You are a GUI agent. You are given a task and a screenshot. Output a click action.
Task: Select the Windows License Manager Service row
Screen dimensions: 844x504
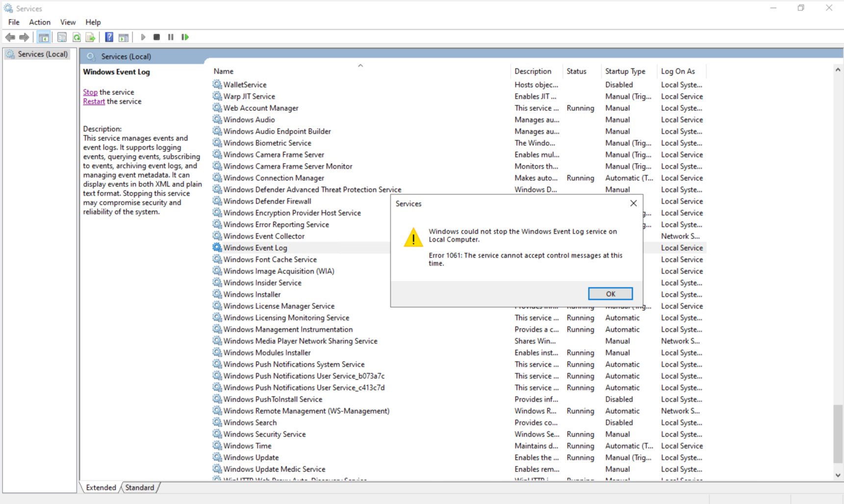coord(301,306)
